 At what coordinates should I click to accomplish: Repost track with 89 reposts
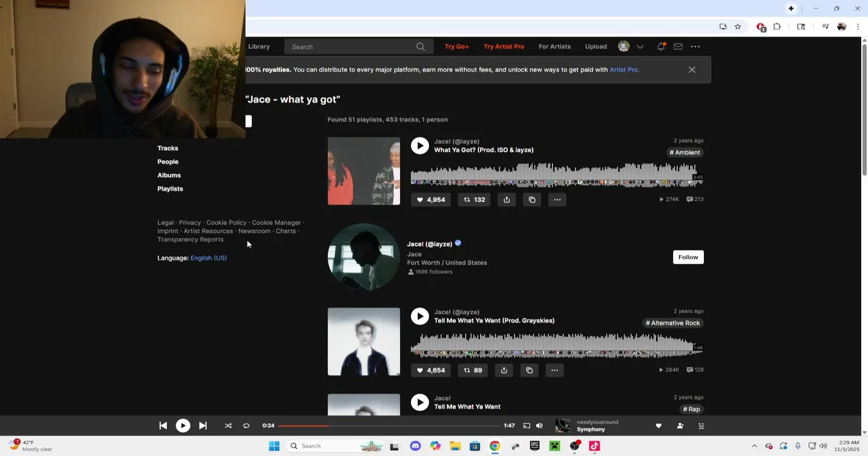pyautogui.click(x=473, y=370)
